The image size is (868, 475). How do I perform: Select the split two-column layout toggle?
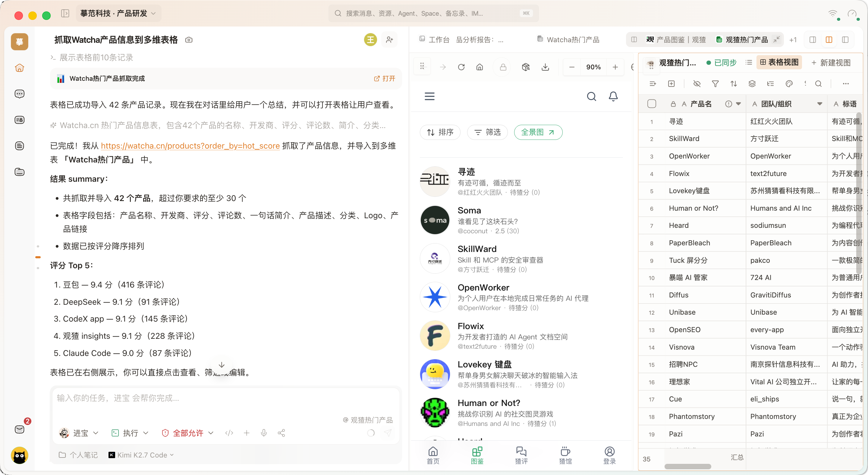pyautogui.click(x=829, y=40)
